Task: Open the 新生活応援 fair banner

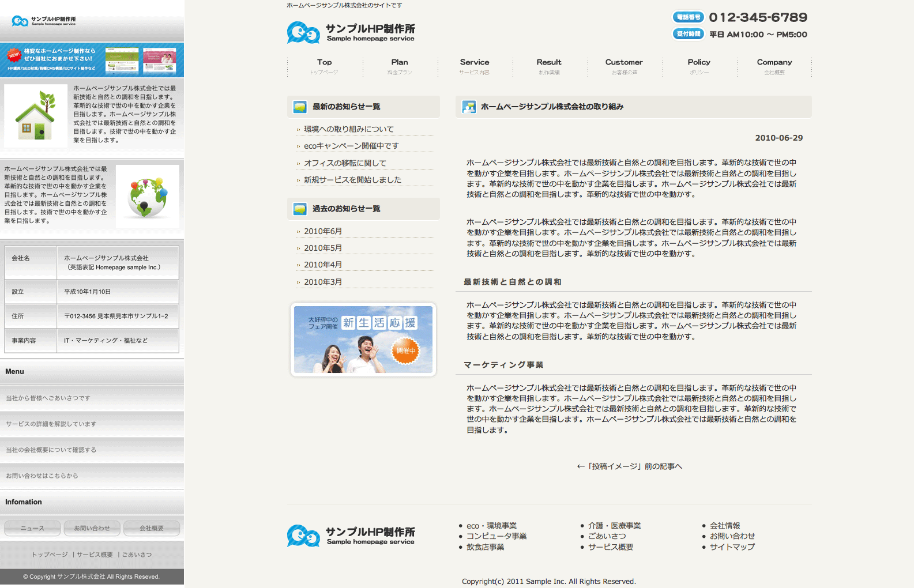Action: tap(363, 340)
